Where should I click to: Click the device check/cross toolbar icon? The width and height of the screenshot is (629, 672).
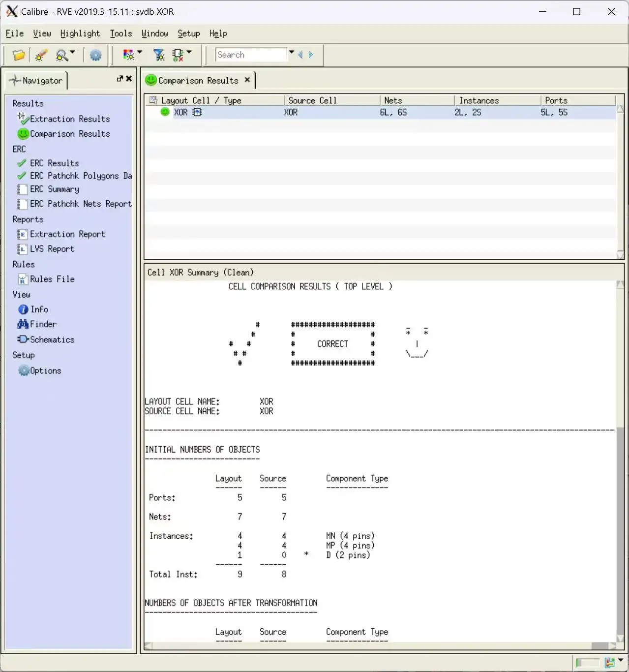click(178, 55)
